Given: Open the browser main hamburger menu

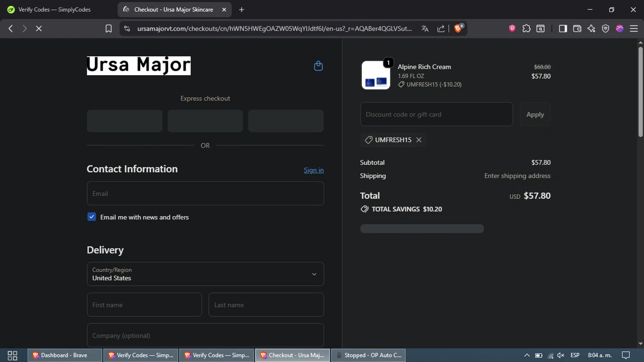Looking at the screenshot, I should (634, 28).
